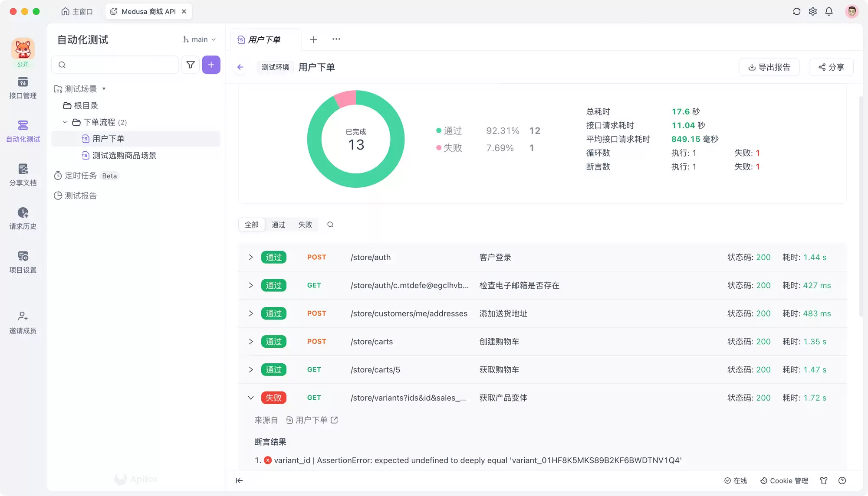
Task: Select the 测试选购商品场景 scenario
Action: 119,156
